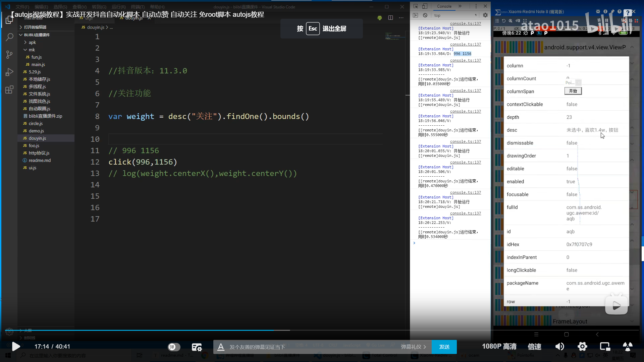Collapse the mk folder
This screenshot has height=362, width=644.
pos(32,50)
